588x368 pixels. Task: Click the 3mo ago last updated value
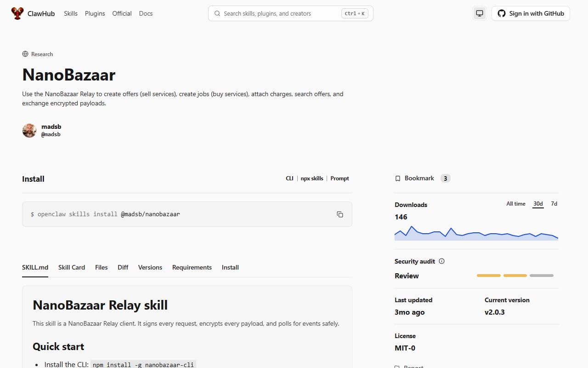[410, 312]
